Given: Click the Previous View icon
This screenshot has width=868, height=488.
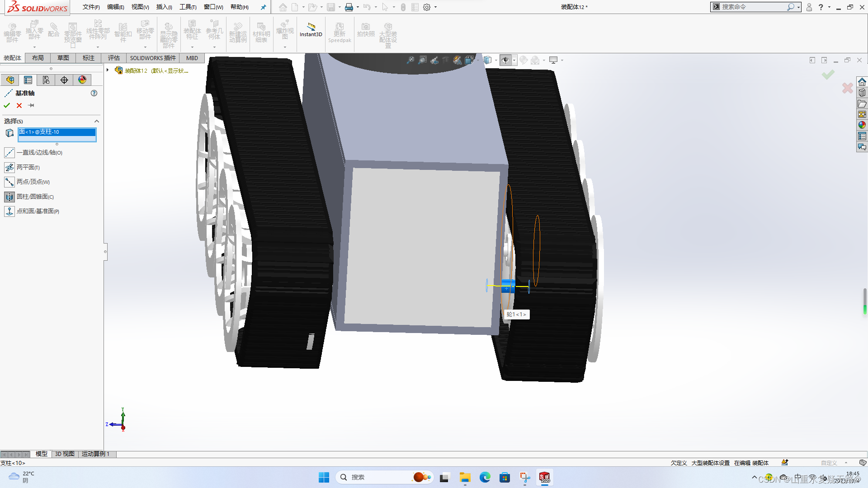Looking at the screenshot, I should pos(434,60).
